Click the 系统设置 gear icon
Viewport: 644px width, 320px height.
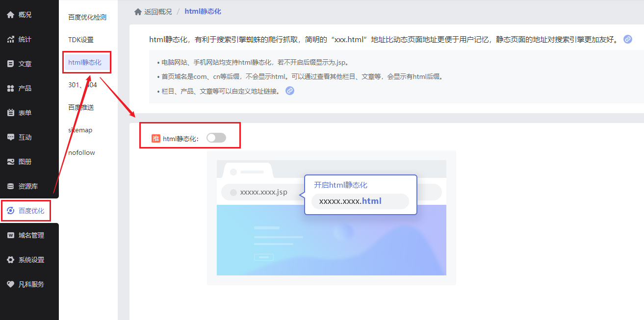[11, 260]
